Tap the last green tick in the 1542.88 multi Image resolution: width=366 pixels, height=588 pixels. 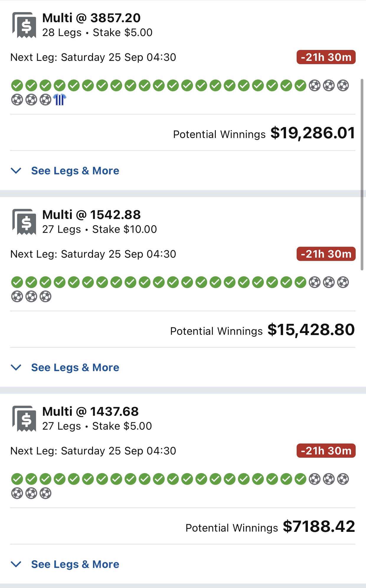click(x=300, y=282)
